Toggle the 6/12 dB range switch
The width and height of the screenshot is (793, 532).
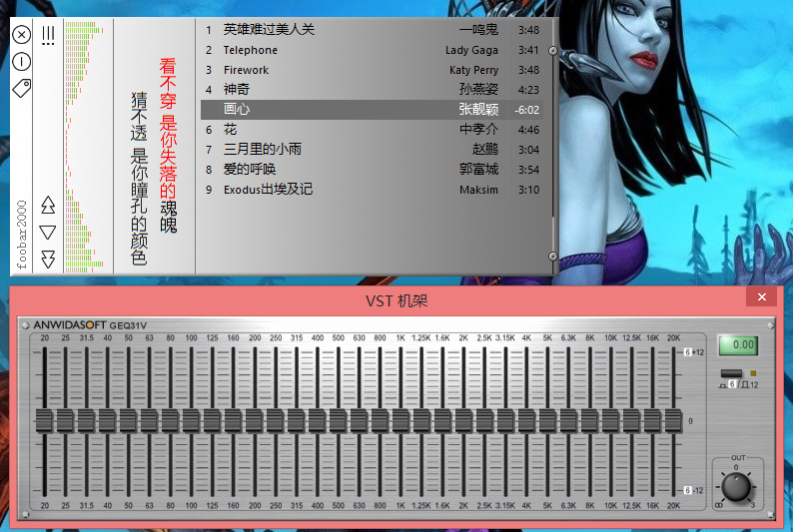pos(731,373)
